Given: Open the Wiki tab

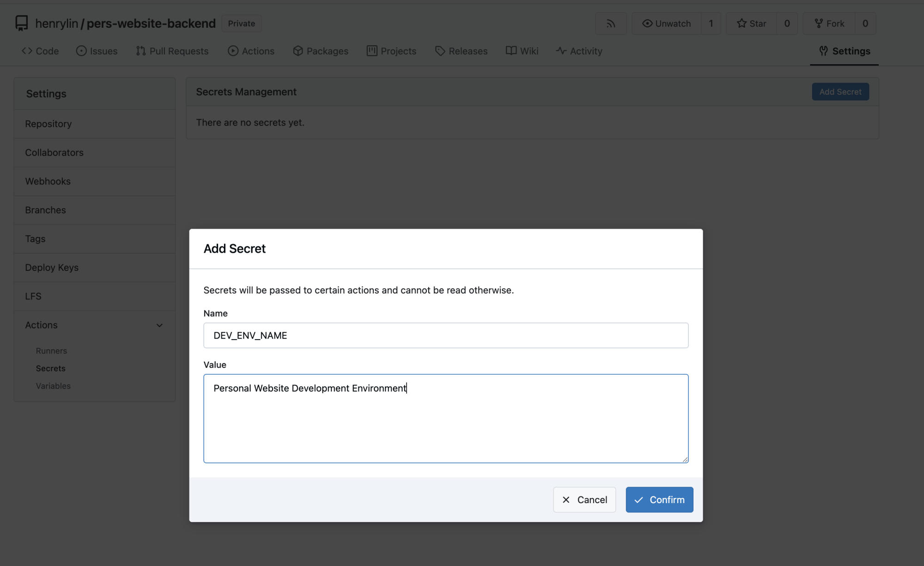Looking at the screenshot, I should [522, 51].
